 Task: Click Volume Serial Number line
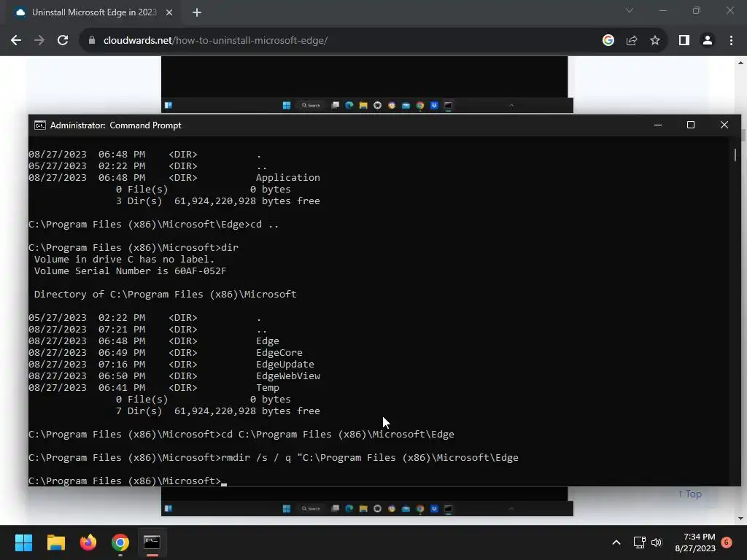click(x=130, y=271)
